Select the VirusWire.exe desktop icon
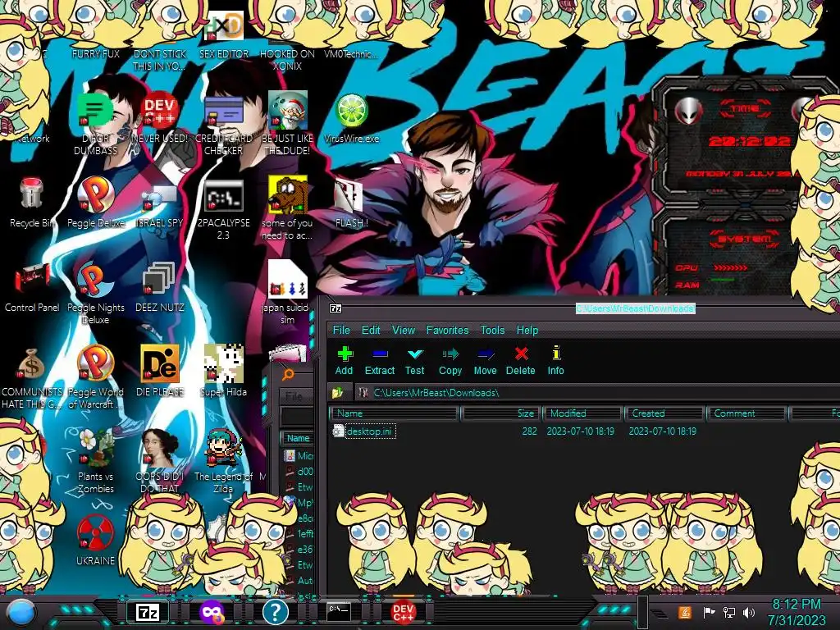Screen dimensions: 840x630 click(351, 119)
